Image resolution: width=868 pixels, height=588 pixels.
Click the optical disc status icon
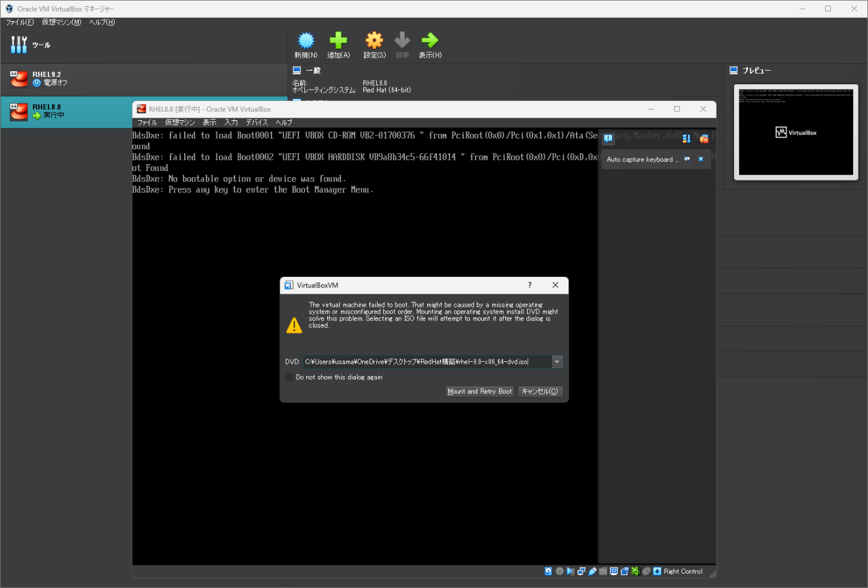[x=560, y=571]
